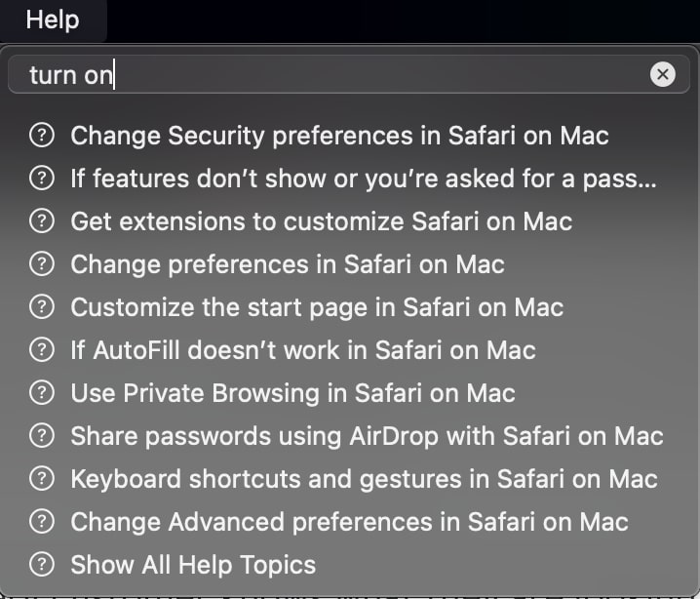
Task: Open "If features don't show" help topic
Action: coord(363,179)
